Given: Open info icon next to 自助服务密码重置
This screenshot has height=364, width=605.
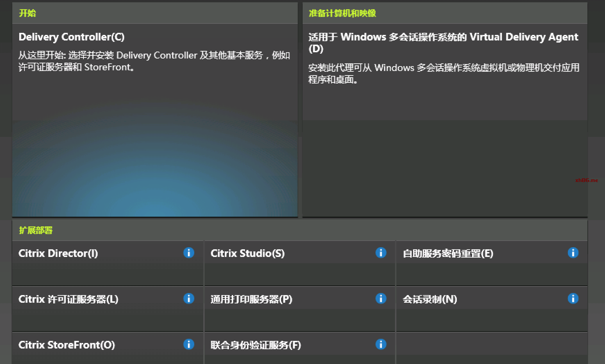Looking at the screenshot, I should click(x=573, y=253).
